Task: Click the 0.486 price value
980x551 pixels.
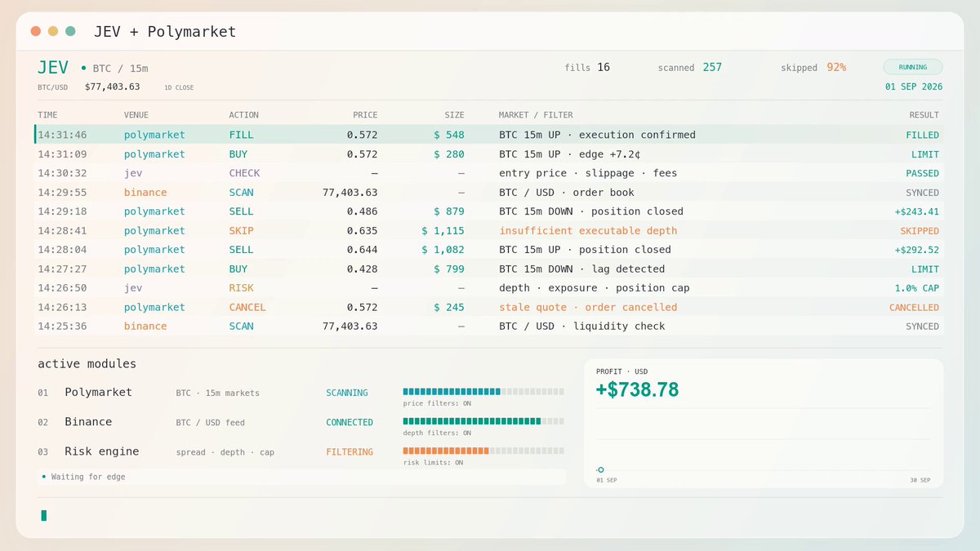Action: (362, 211)
